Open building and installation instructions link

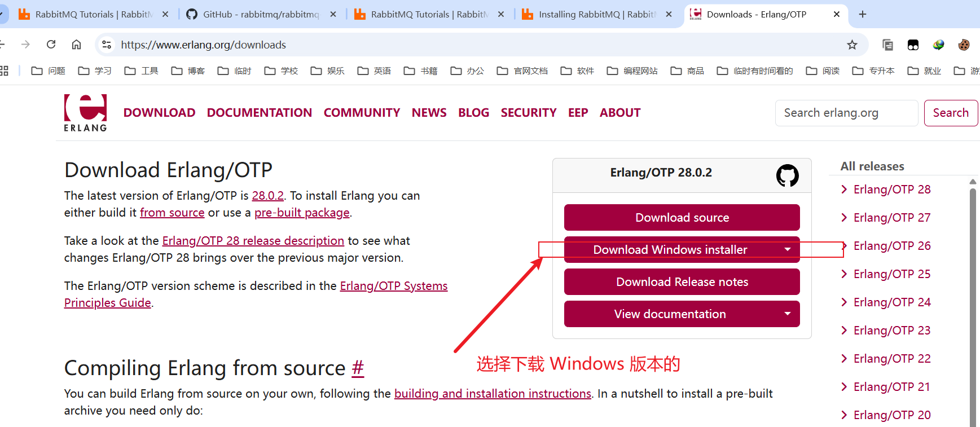(x=493, y=394)
